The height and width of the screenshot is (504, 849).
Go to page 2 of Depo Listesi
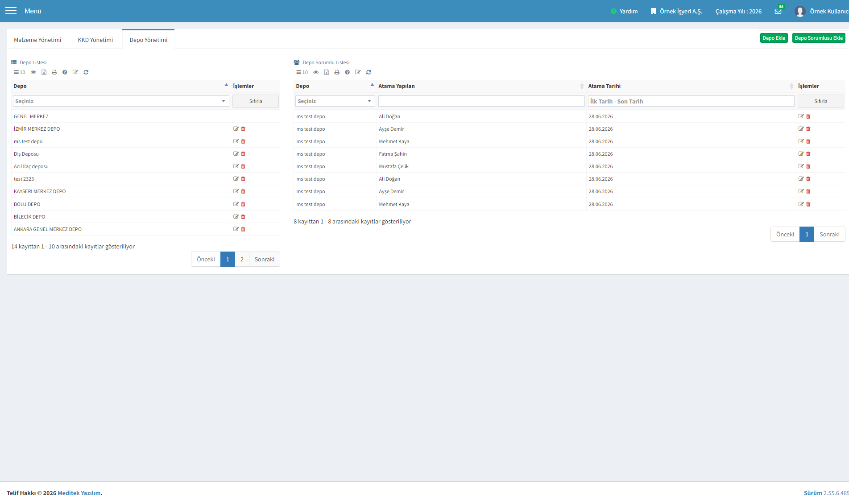pos(242,259)
